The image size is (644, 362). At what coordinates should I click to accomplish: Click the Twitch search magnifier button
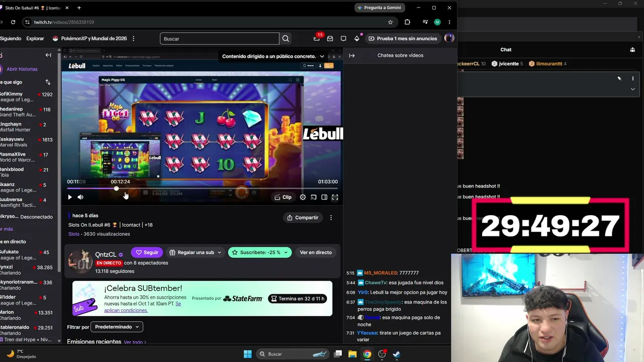286,39
